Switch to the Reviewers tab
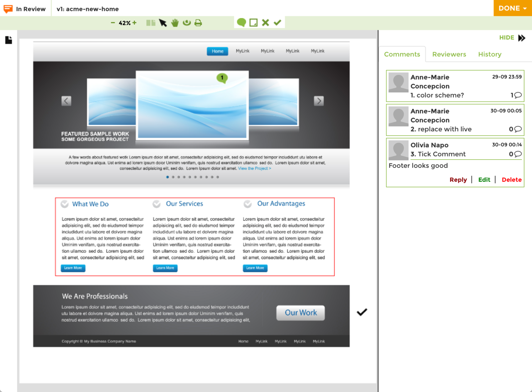 point(449,54)
